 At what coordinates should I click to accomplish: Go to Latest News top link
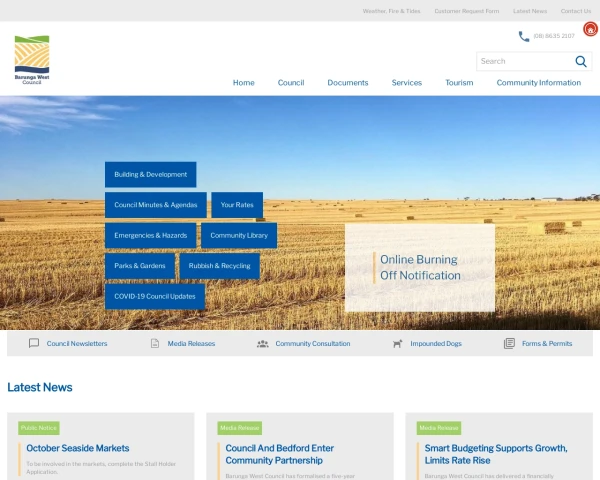pyautogui.click(x=530, y=11)
